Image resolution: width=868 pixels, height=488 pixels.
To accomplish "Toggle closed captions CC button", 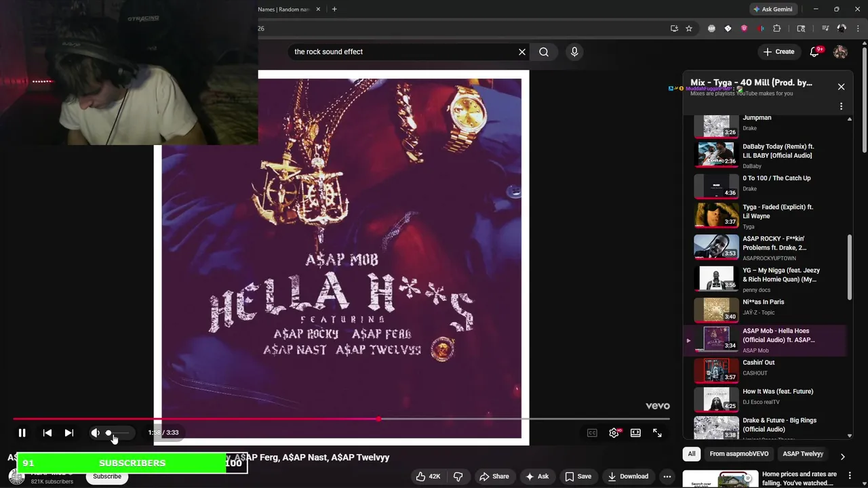I will [x=592, y=433].
